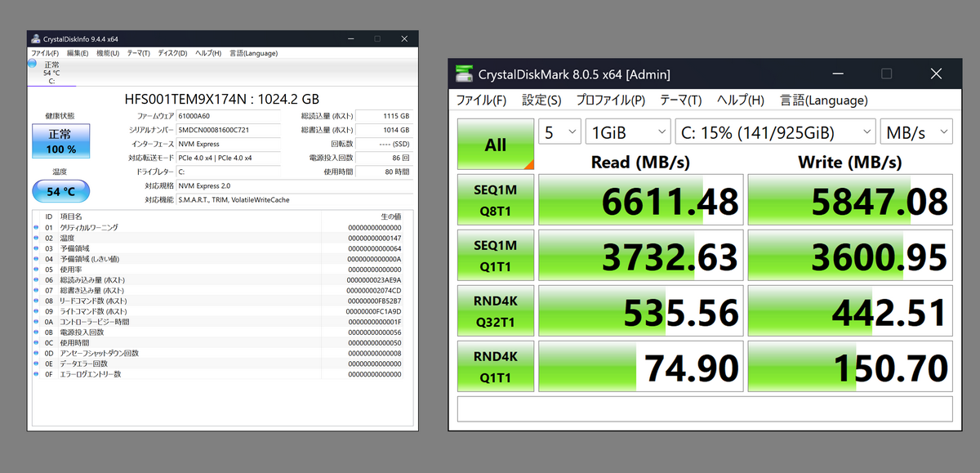
Task: Click the raw value 0000000023AE9A
Action: [374, 280]
